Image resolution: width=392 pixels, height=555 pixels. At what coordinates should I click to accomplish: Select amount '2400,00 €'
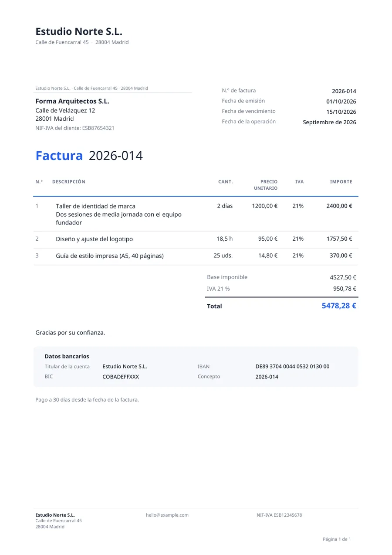(339, 206)
